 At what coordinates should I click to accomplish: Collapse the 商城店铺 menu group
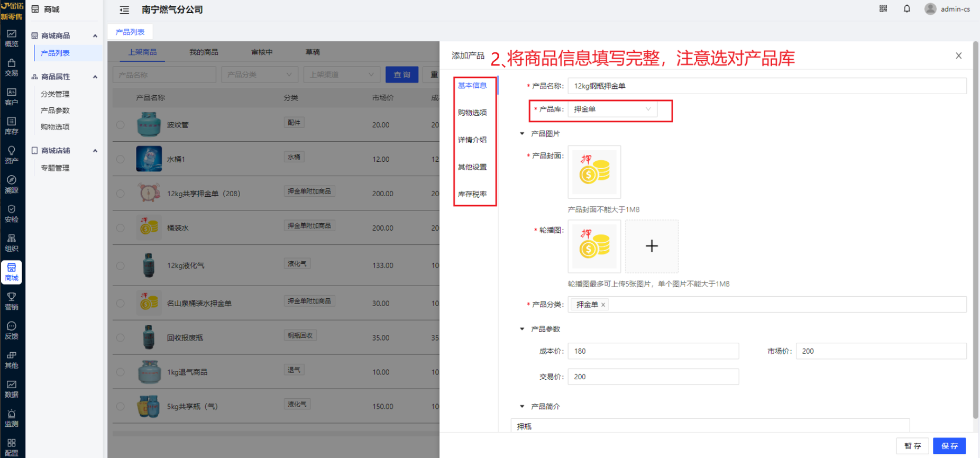[x=95, y=151]
